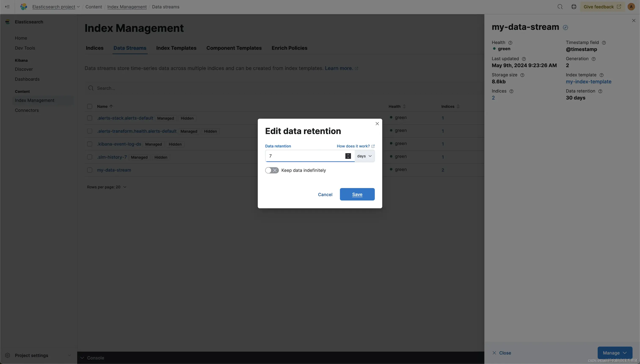
Task: Click the Project settings gear icon
Action: pyautogui.click(x=7, y=355)
